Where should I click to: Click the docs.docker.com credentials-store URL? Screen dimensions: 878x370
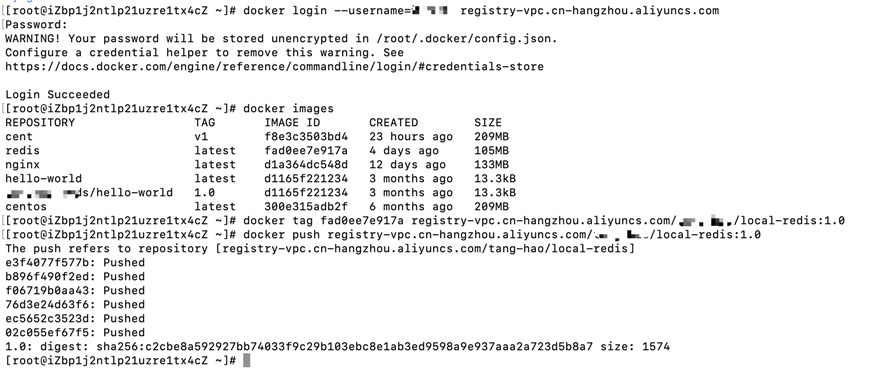click(x=274, y=67)
